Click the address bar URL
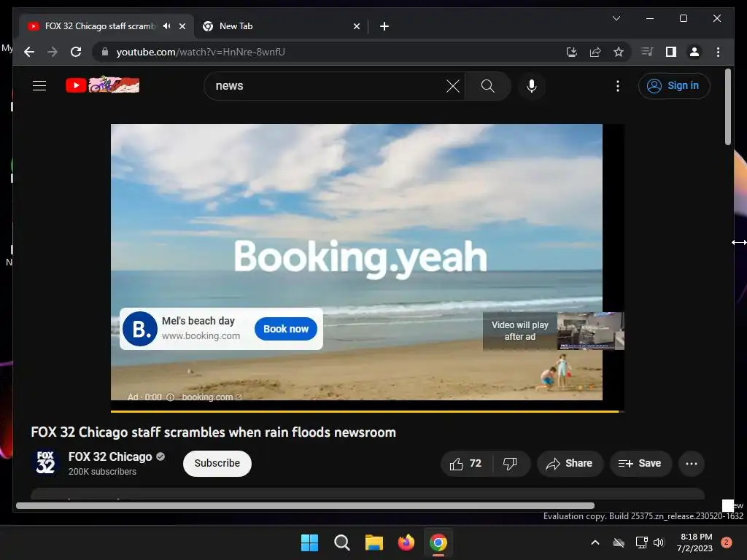The image size is (747, 560). 201,52
